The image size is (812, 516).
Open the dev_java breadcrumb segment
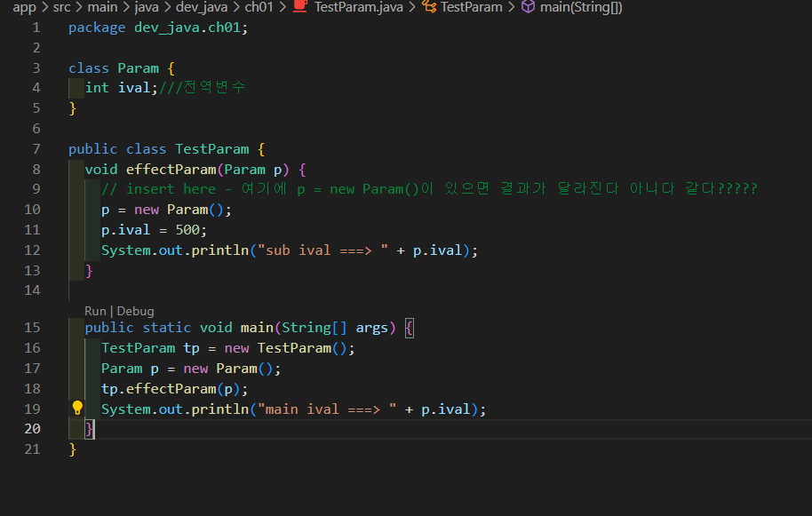coord(202,7)
